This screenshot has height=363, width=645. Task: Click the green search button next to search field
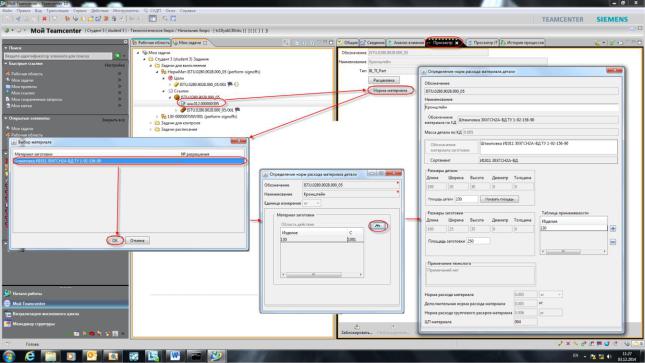click(118, 56)
